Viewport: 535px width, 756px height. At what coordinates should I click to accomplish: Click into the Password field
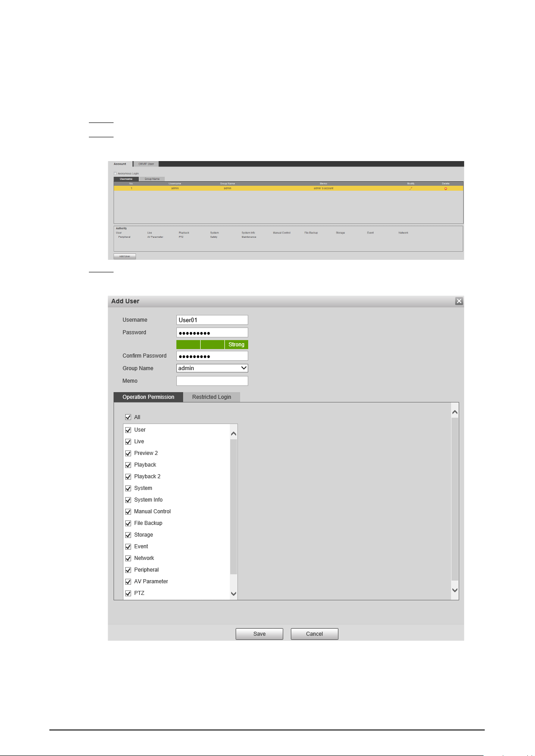(212, 332)
